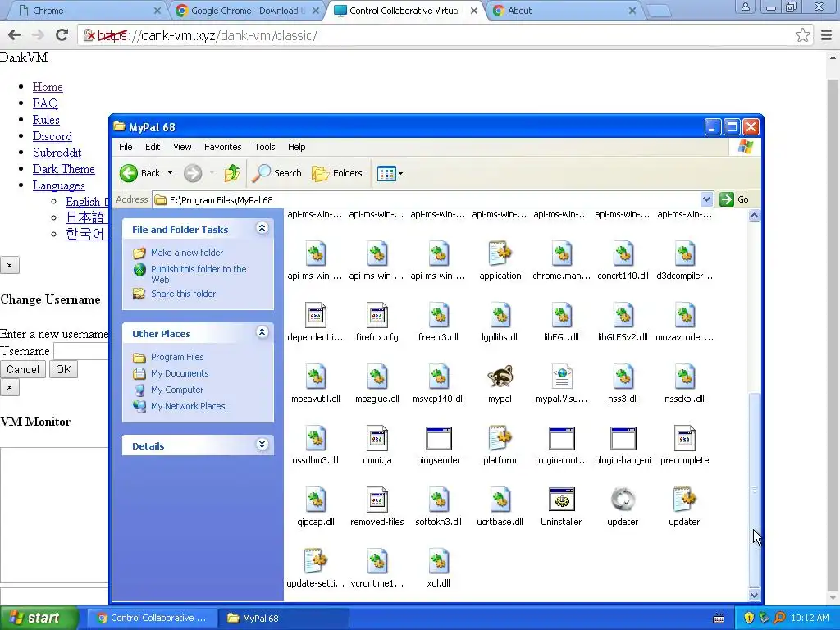This screenshot has height=630, width=840.
Task: Select the pingsender executable
Action: [438, 438]
